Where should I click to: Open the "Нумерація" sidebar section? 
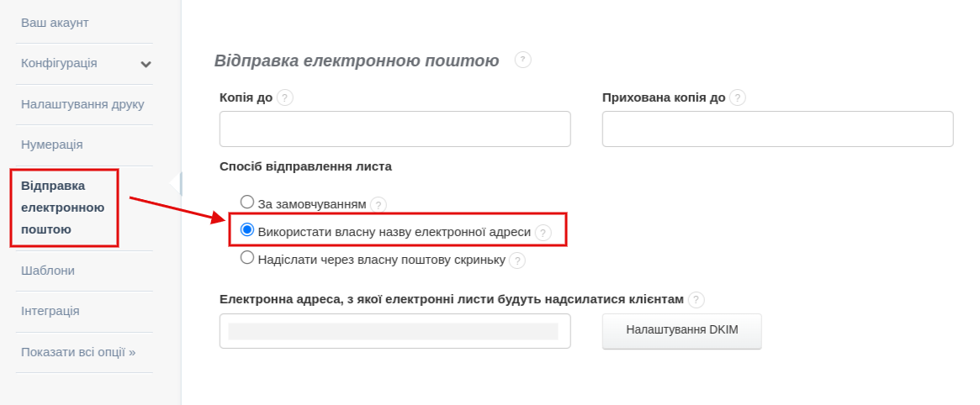pos(51,145)
